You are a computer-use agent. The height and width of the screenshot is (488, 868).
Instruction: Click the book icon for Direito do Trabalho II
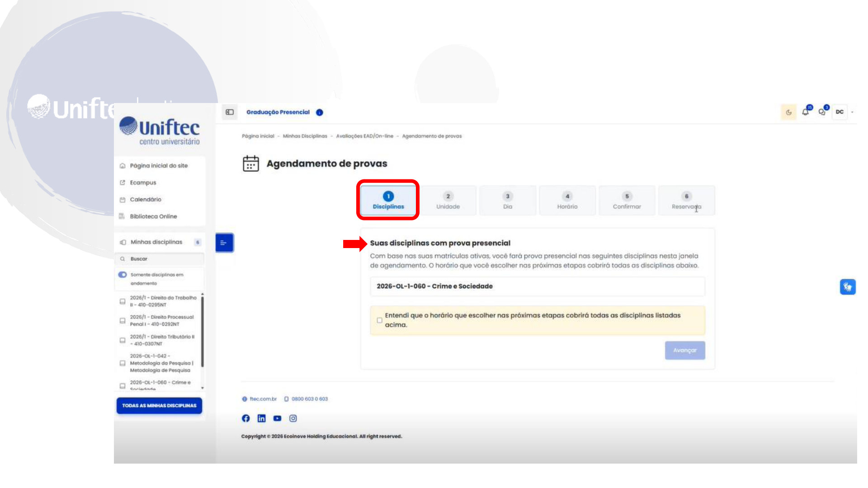pos(123,301)
